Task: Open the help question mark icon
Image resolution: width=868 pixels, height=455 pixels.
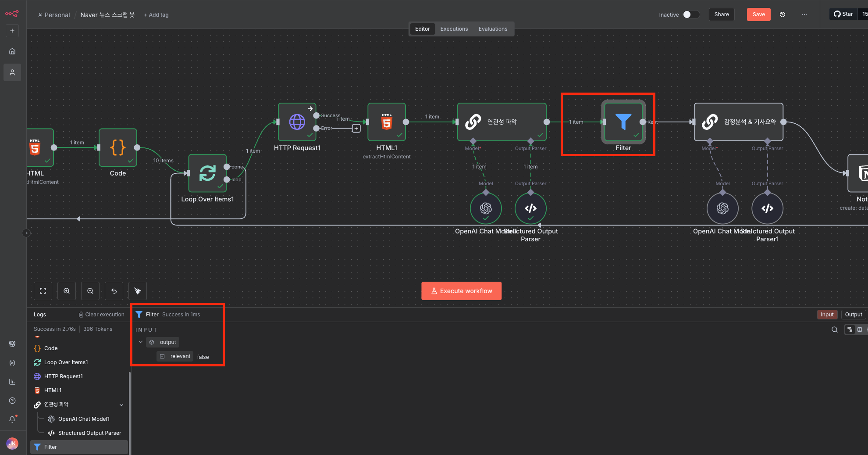Action: (12, 401)
